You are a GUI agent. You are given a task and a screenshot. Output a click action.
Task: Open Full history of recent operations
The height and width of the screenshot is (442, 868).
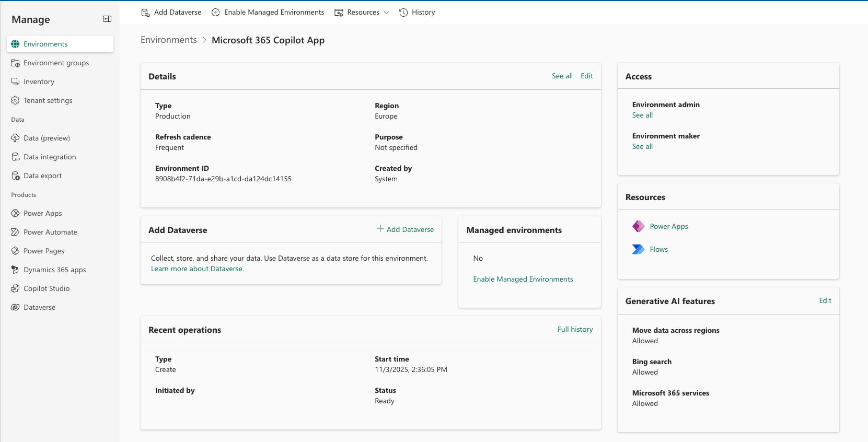(x=575, y=329)
